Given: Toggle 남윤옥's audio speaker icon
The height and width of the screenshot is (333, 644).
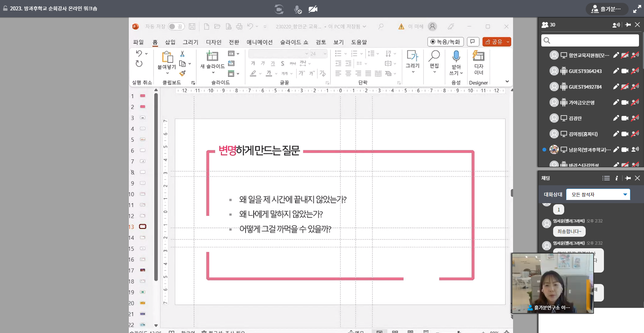Looking at the screenshot, I should click(635, 150).
